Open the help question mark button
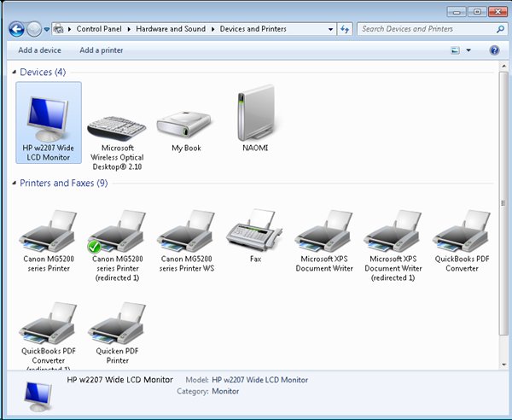Image resolution: width=512 pixels, height=420 pixels. point(494,50)
